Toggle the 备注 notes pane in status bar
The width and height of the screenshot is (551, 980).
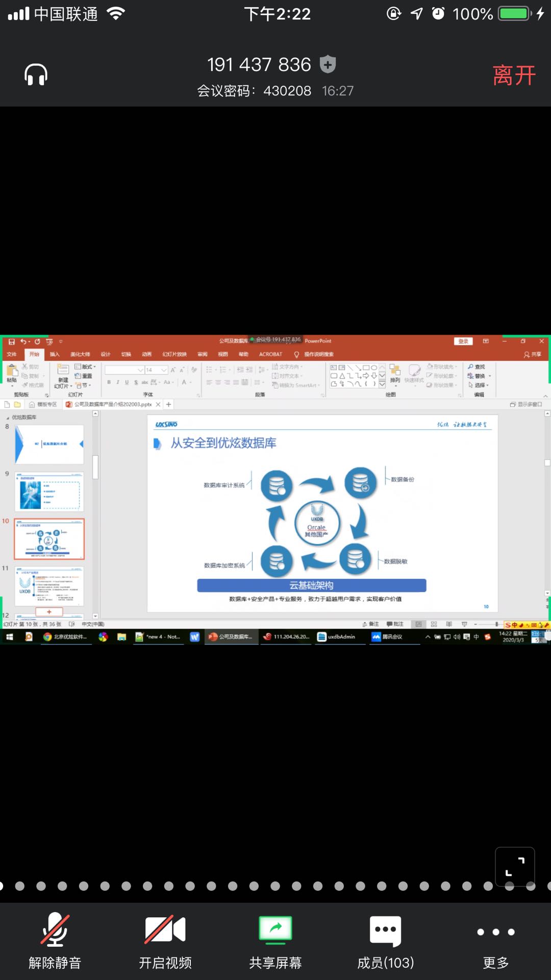point(370,624)
